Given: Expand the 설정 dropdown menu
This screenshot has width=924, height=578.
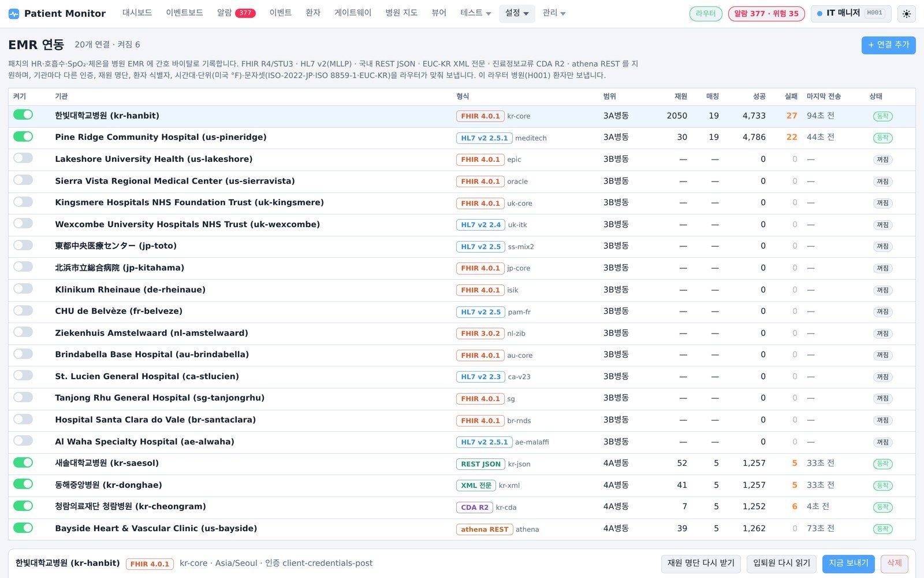Looking at the screenshot, I should click(x=517, y=13).
